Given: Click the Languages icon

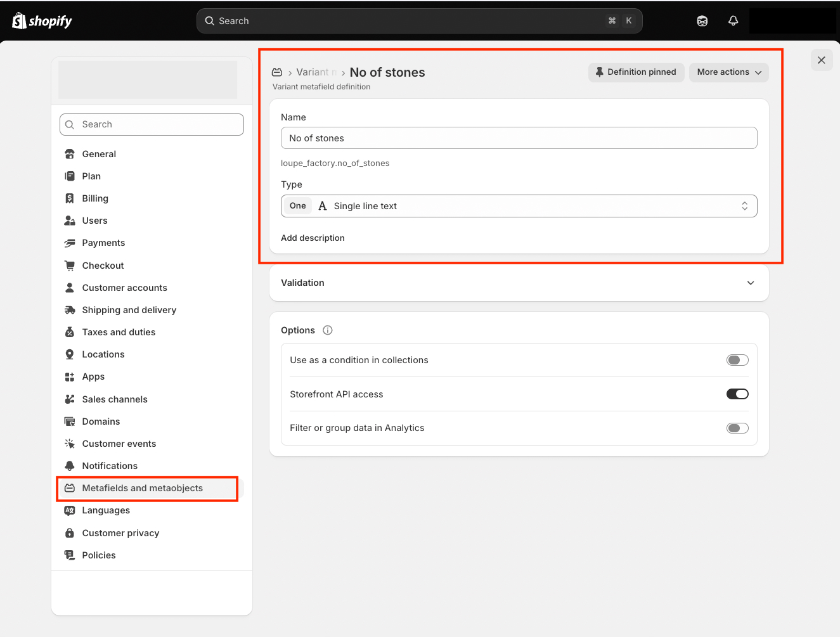Looking at the screenshot, I should tap(70, 510).
